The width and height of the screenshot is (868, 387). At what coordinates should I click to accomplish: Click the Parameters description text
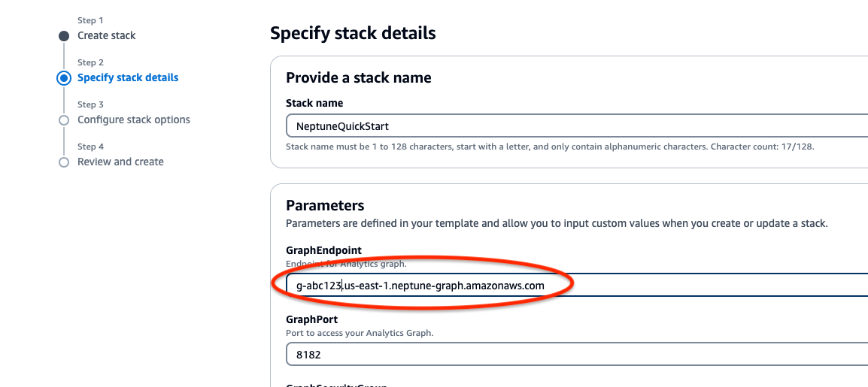coord(557,224)
